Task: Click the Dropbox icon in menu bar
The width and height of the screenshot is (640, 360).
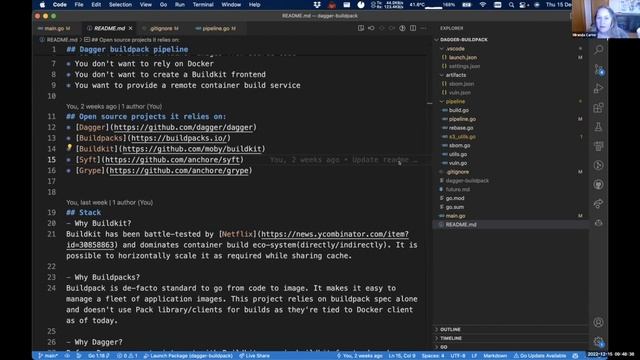Action: pos(317,5)
